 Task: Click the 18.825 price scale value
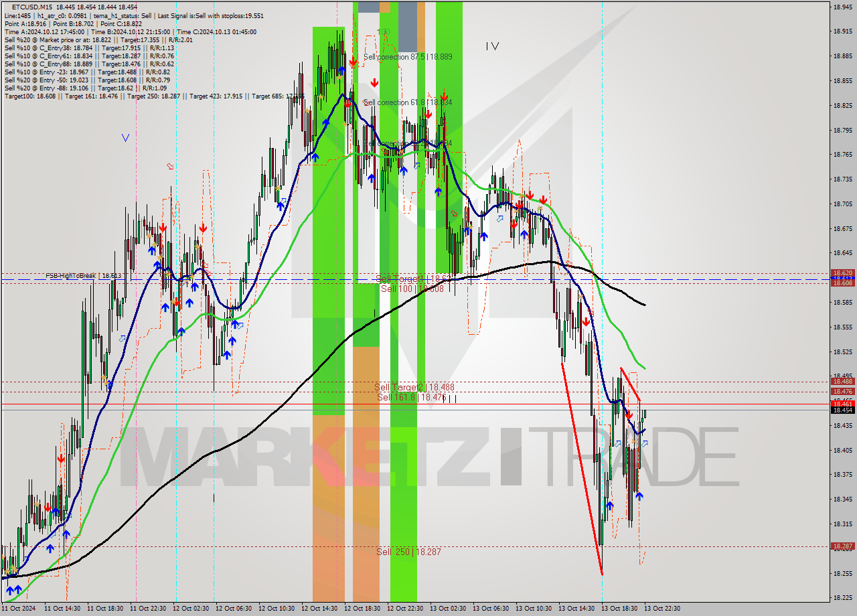(843, 105)
